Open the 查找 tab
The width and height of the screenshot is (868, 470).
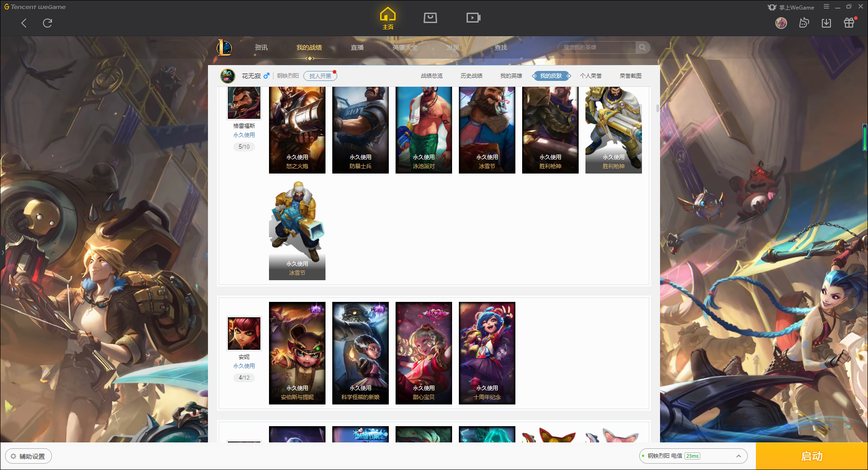[x=501, y=47]
